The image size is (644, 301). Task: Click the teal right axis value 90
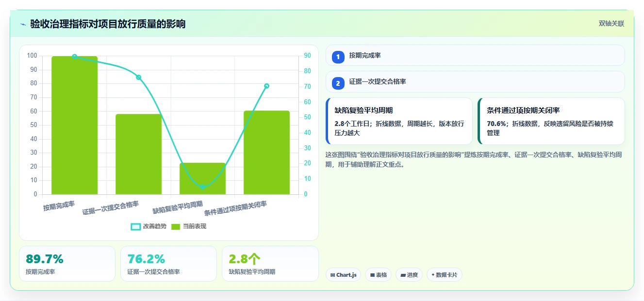coord(307,56)
